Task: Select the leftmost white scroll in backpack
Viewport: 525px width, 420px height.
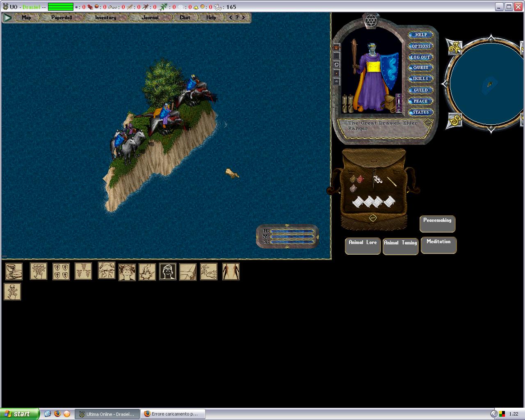Action: pyautogui.click(x=358, y=201)
